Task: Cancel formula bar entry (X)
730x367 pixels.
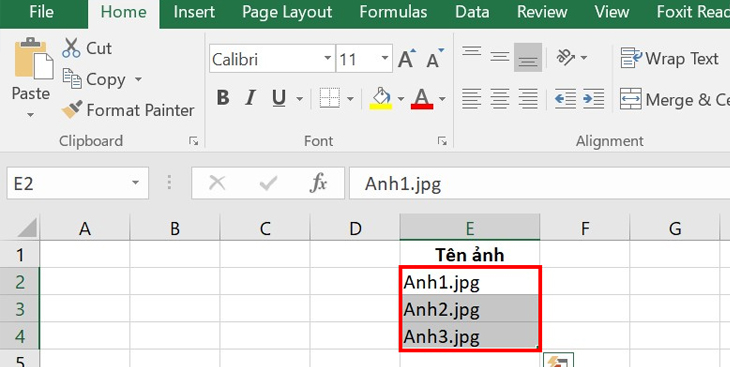Action: [217, 183]
